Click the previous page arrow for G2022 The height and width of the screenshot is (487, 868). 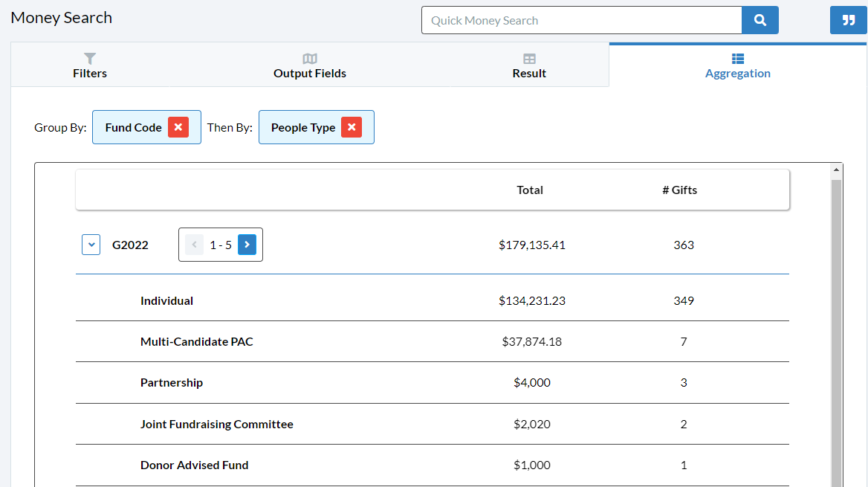point(194,245)
